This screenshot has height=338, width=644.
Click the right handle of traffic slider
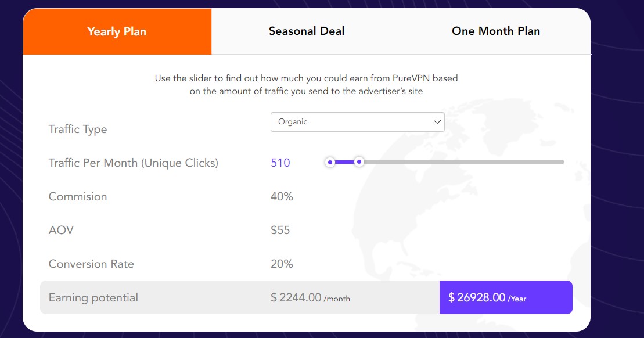click(x=359, y=162)
